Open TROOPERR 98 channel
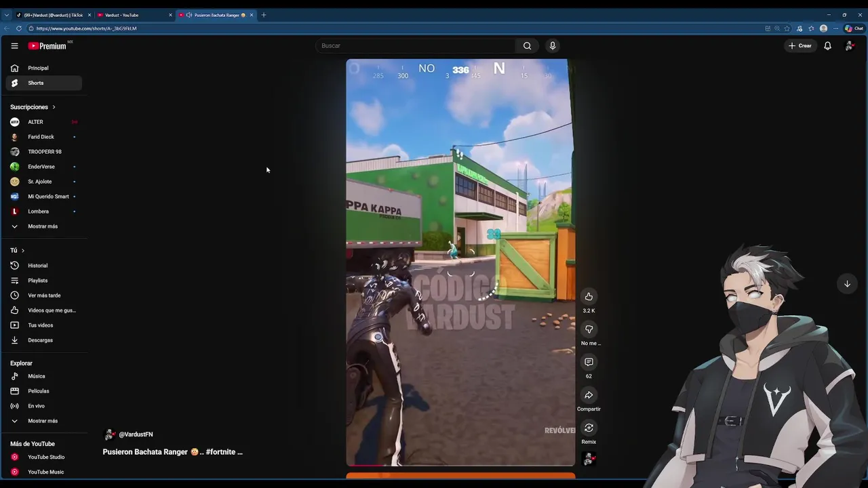This screenshot has height=488, width=868. (x=44, y=152)
